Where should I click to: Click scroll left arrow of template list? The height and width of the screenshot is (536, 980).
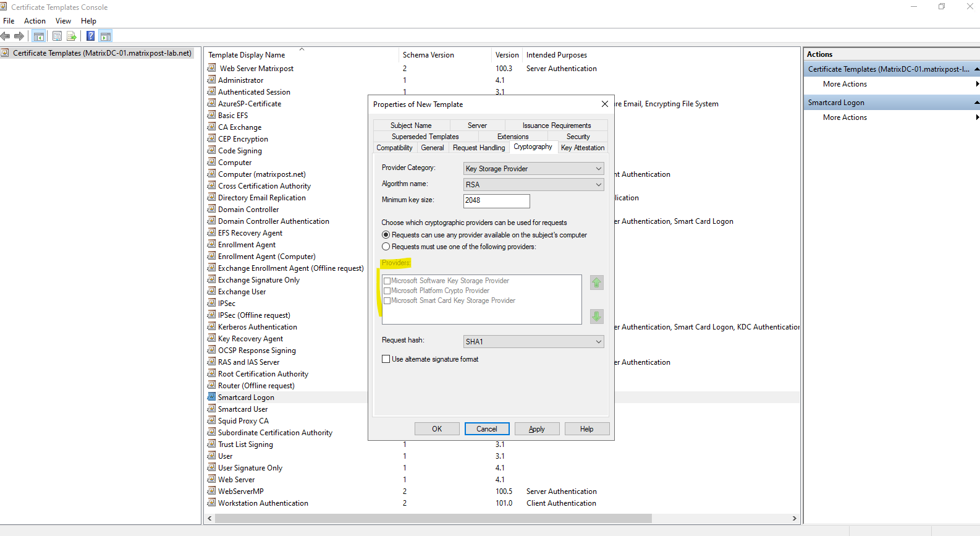(210, 518)
